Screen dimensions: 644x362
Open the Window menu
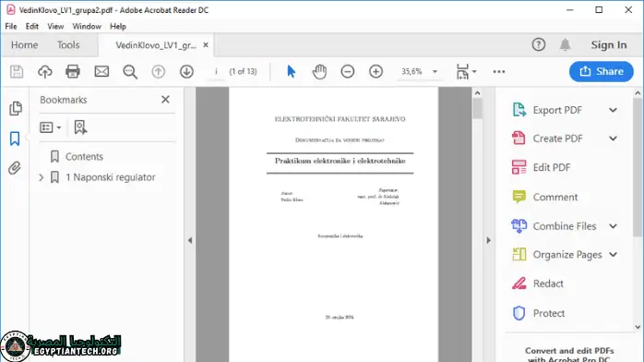87,26
